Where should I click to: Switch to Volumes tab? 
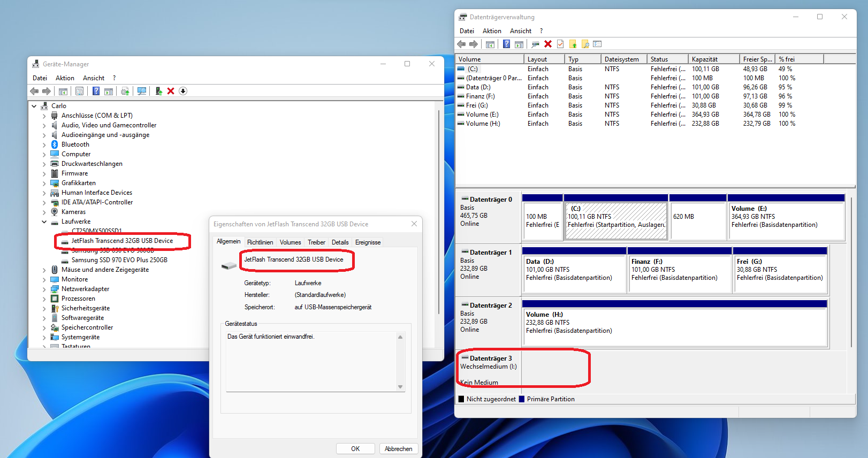290,242
